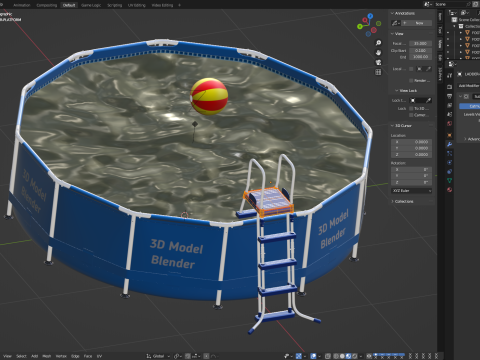Screen dimensions: 480x360
Task: Select Solid viewport shading mode
Action: click(x=342, y=356)
